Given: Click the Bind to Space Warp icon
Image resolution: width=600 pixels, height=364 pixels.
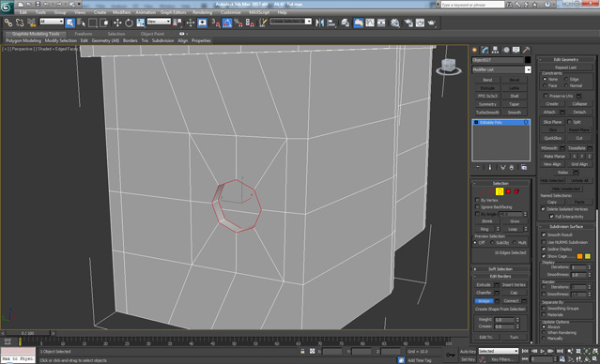Looking at the screenshot, I should point(31,23).
